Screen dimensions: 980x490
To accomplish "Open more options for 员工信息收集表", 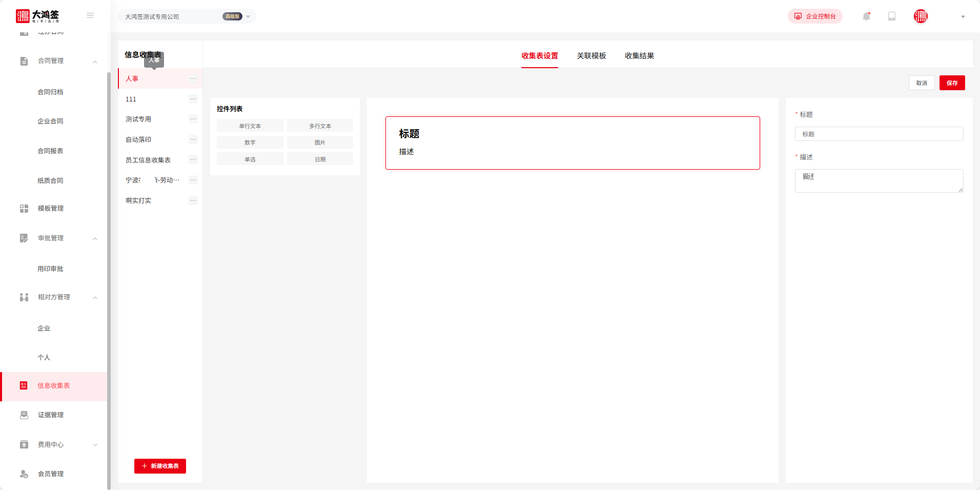I will coord(193,160).
